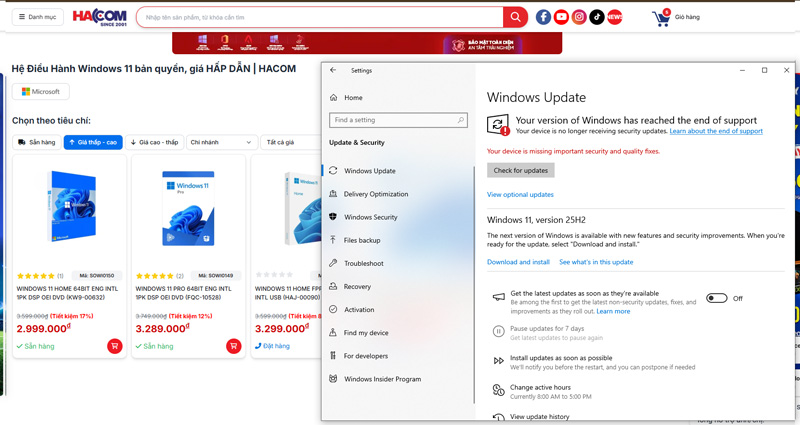
Task: Open Learn about the end of support
Action: tap(716, 131)
